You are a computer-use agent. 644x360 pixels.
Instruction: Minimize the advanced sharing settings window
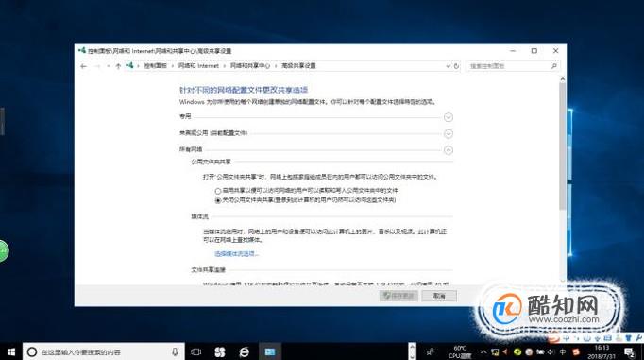pos(513,51)
